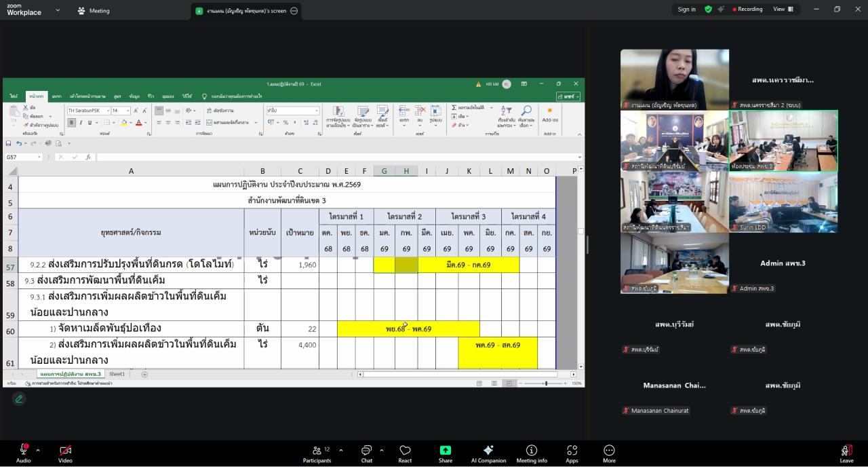Unmute the microphone Audio button
The height and width of the screenshot is (467, 868).
[x=23, y=453]
